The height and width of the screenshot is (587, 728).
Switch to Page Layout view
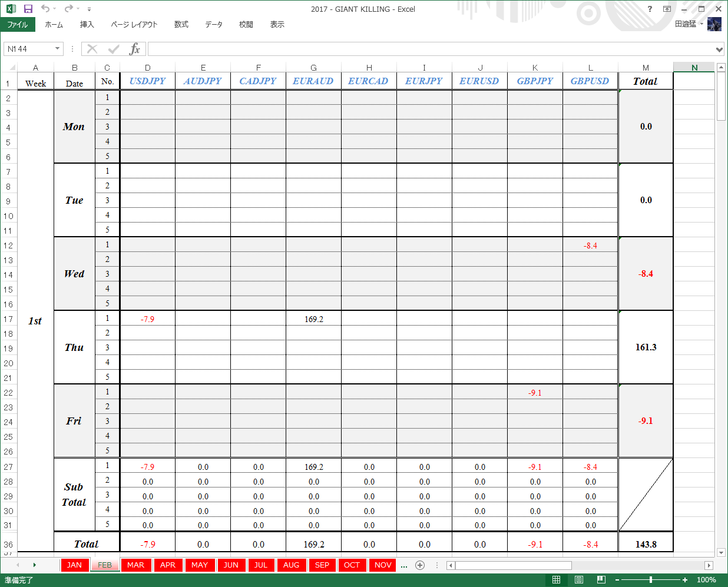pos(579,580)
